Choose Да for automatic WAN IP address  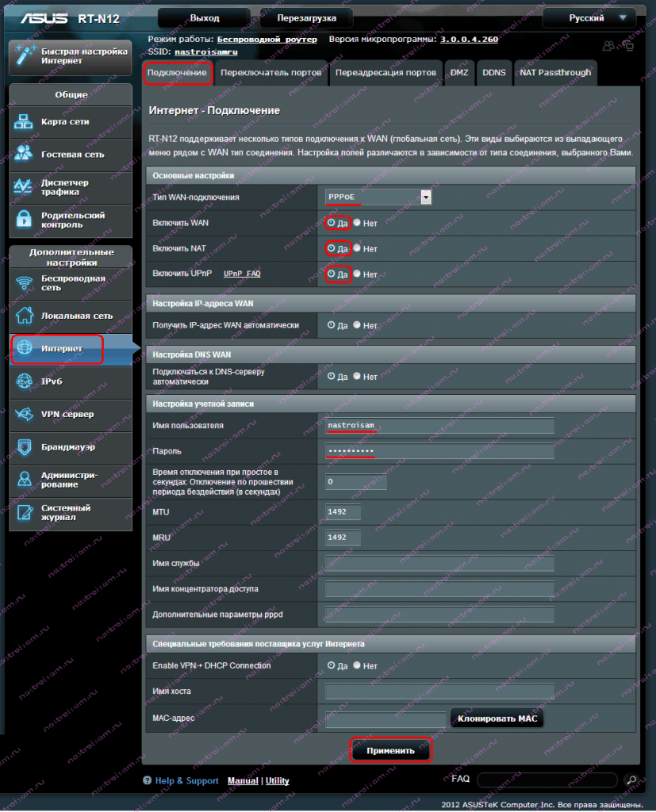(x=331, y=324)
